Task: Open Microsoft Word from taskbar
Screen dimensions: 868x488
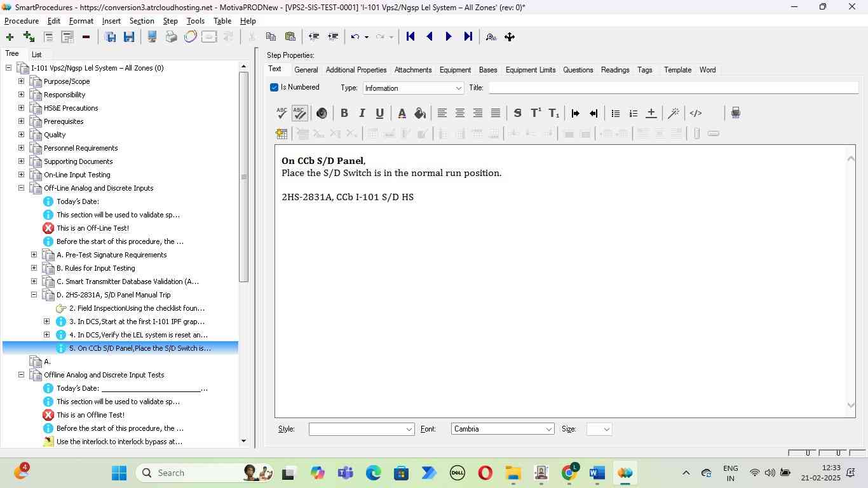Action: (x=597, y=473)
